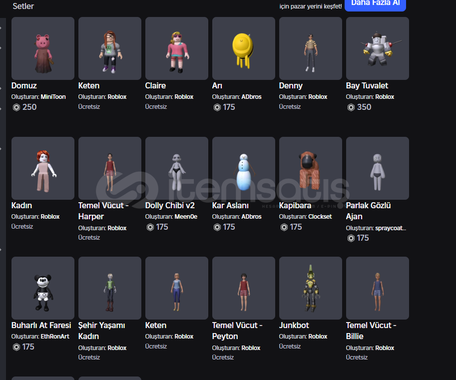Open Temel Vücut - Peyton thumbnail
The width and height of the screenshot is (456, 380).
click(243, 288)
